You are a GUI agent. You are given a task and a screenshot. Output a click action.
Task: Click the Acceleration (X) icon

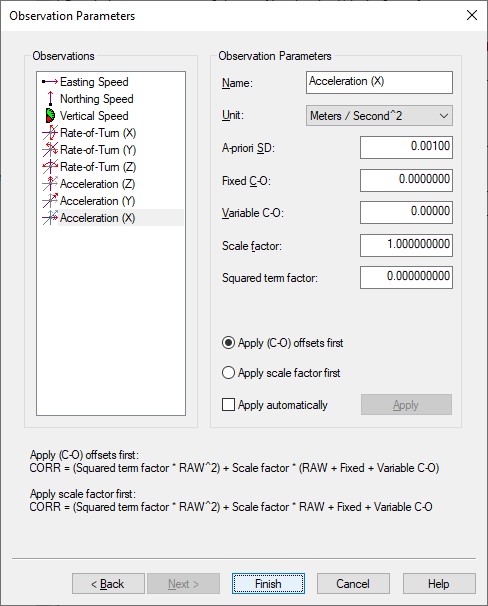point(50,218)
